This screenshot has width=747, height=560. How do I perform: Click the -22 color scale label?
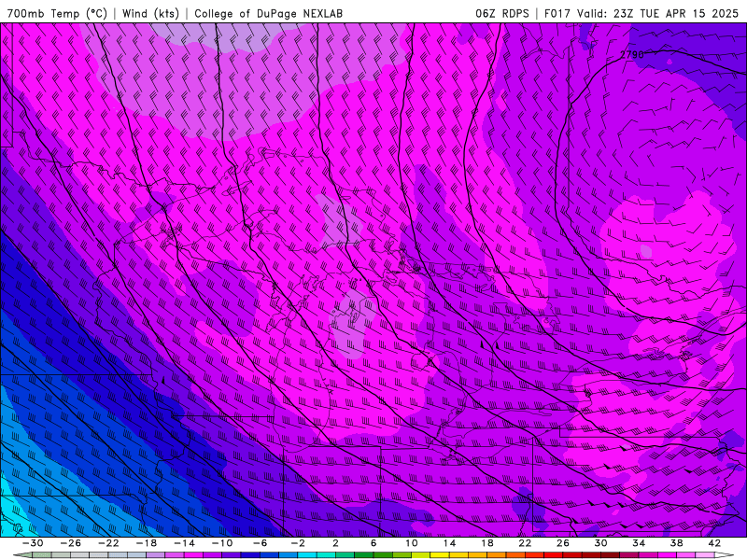tap(108, 543)
